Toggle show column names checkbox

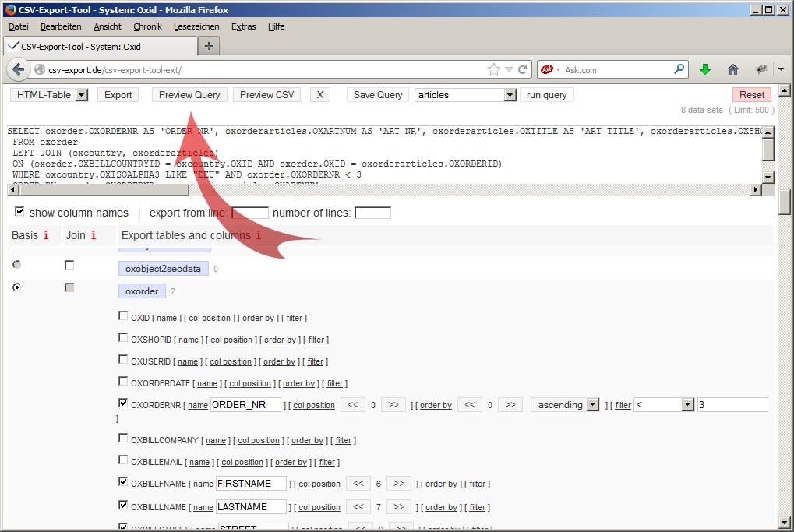click(19, 211)
